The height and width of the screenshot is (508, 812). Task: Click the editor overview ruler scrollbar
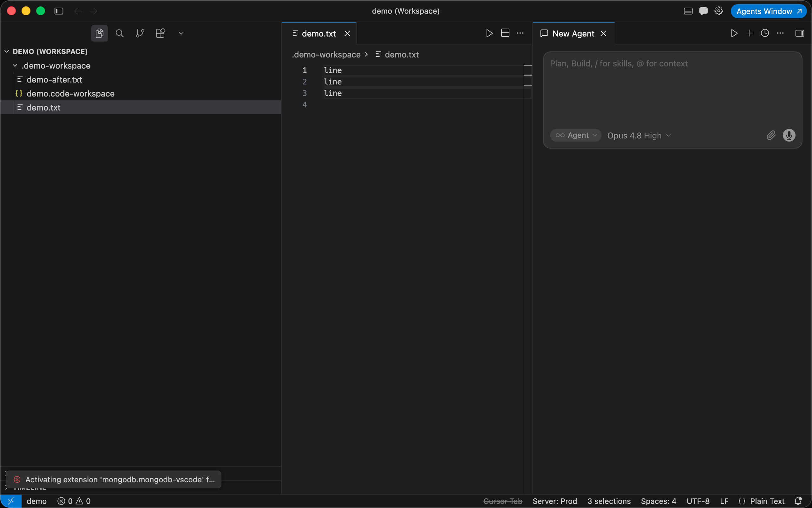click(528, 279)
